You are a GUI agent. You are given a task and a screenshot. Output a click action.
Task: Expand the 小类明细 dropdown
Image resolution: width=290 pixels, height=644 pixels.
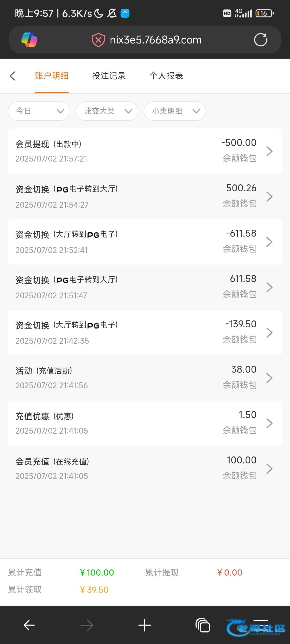(x=175, y=111)
